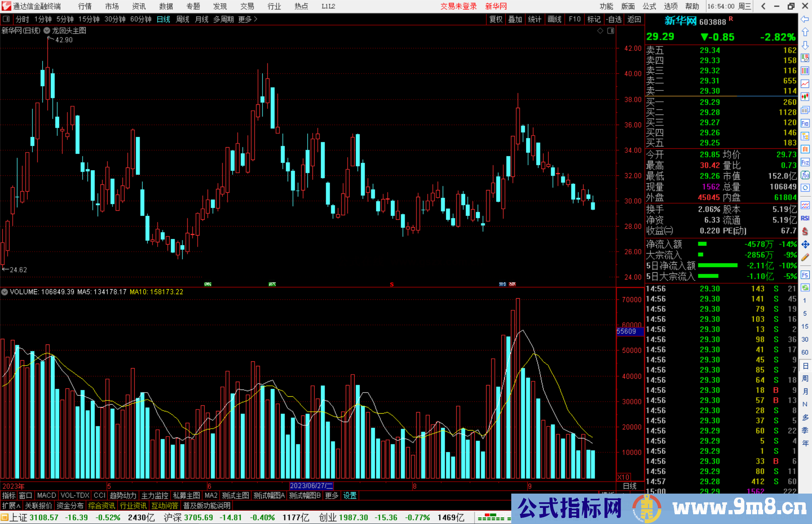Viewport: 812px width, 524px height.
Task: Toggle the orange square icon before 上证
Action: [5, 518]
